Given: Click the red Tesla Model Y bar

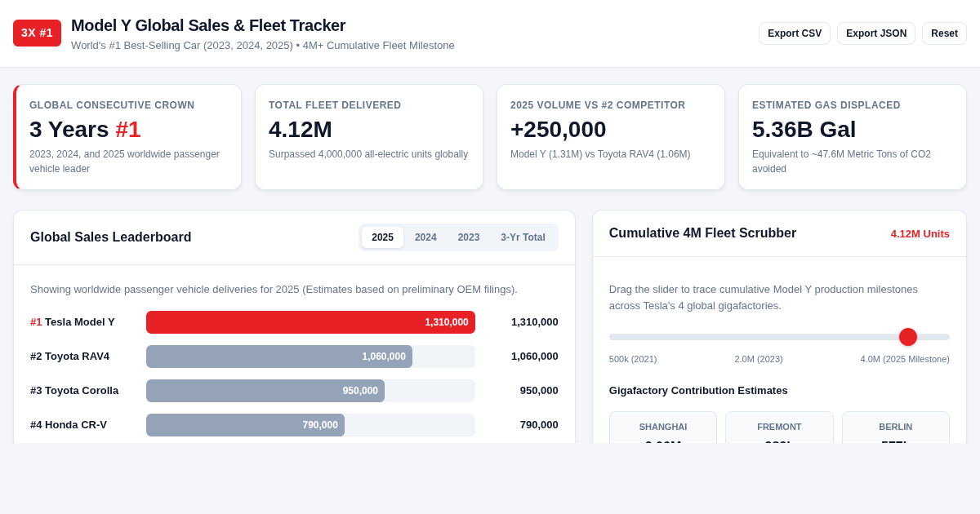Looking at the screenshot, I should [x=310, y=322].
